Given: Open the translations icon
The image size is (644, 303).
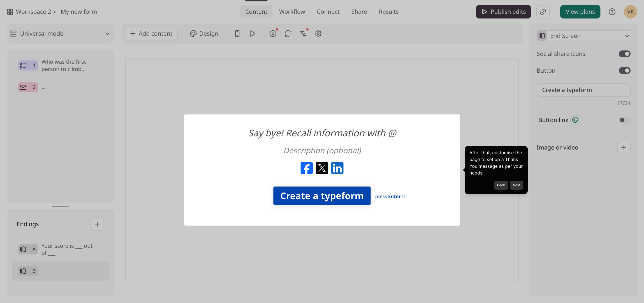Looking at the screenshot, I should (x=303, y=34).
